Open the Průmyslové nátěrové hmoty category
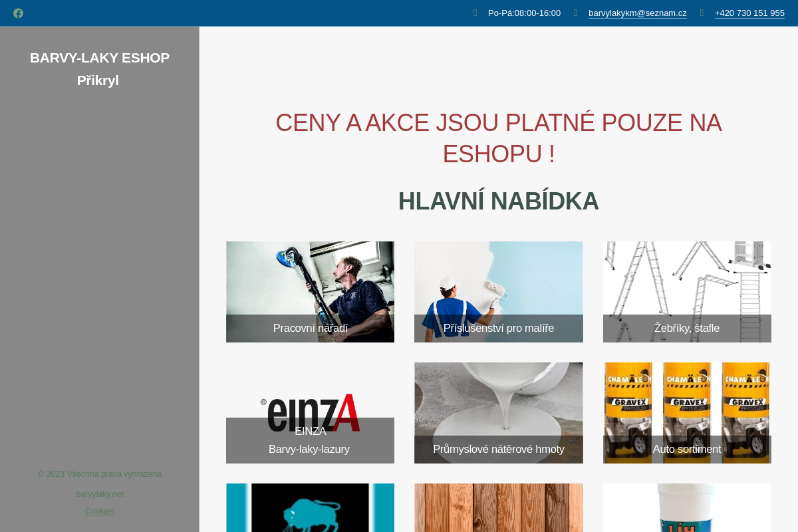The height and width of the screenshot is (532, 798). click(499, 412)
